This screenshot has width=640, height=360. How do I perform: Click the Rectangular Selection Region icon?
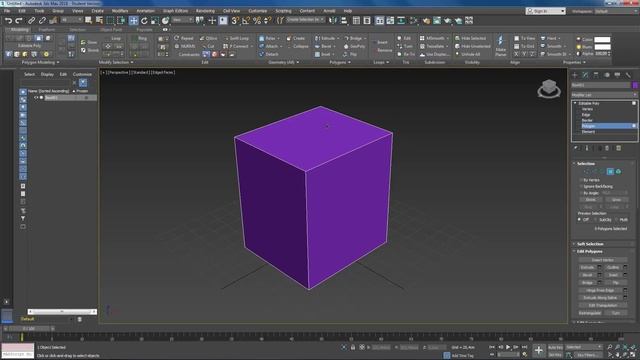point(110,20)
